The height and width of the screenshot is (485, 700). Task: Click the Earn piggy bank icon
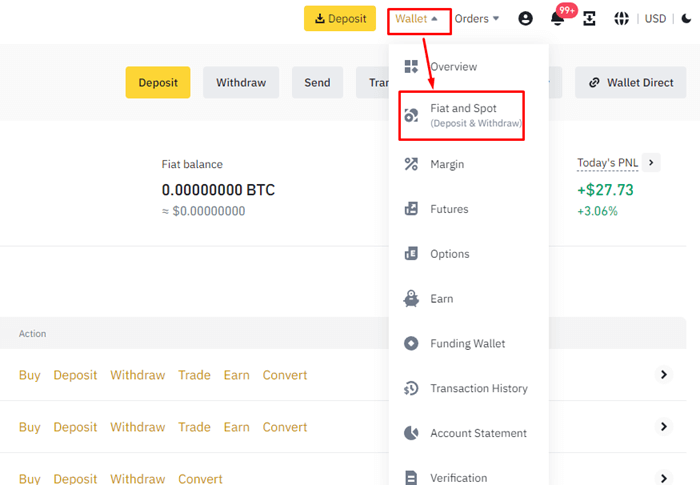tap(411, 299)
